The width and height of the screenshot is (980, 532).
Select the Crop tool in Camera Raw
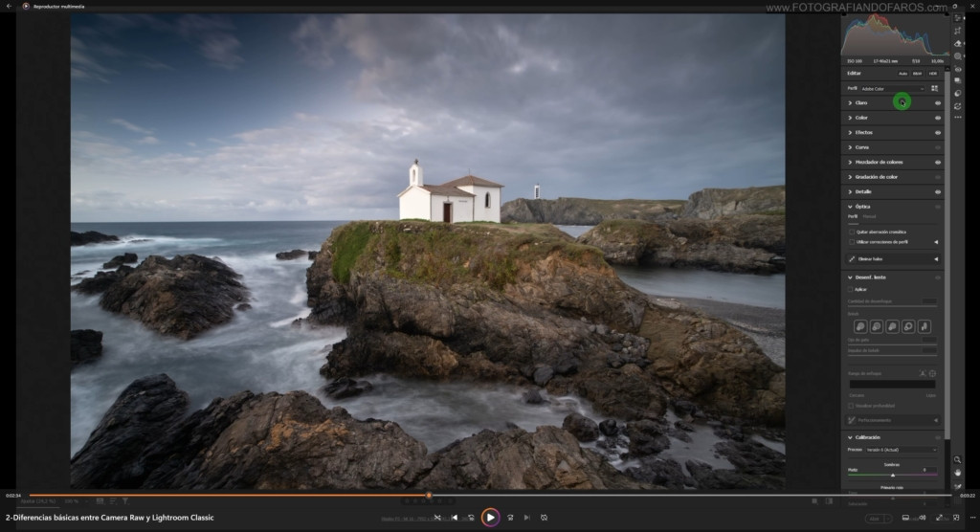coord(957,31)
